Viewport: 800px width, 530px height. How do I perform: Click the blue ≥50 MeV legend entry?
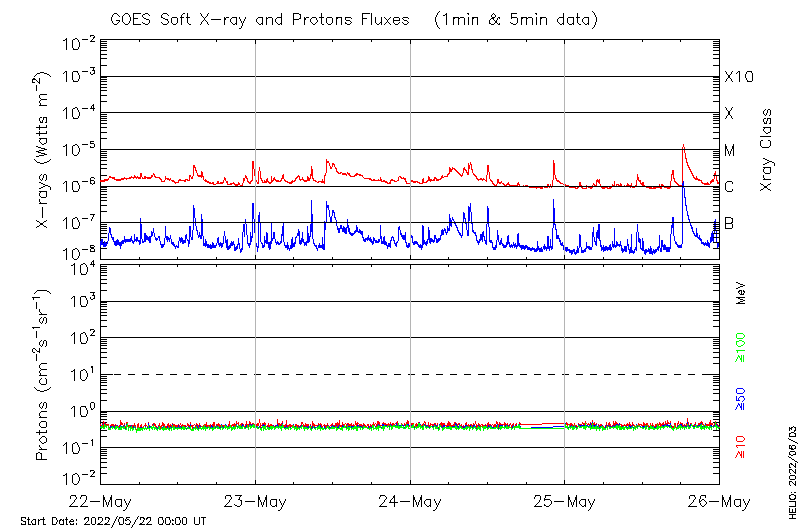click(742, 399)
